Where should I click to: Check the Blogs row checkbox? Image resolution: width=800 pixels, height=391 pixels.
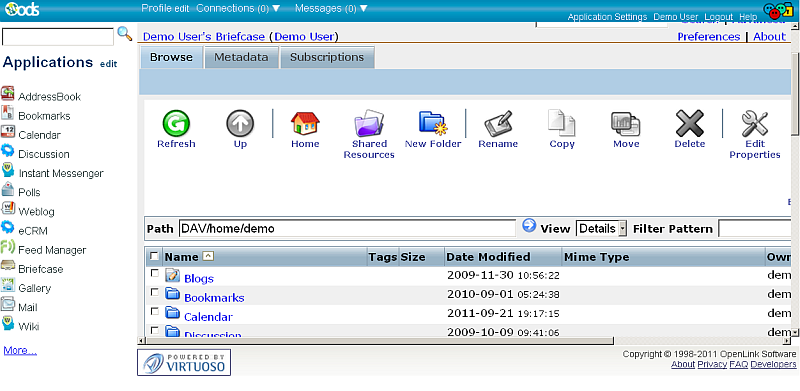[155, 274]
